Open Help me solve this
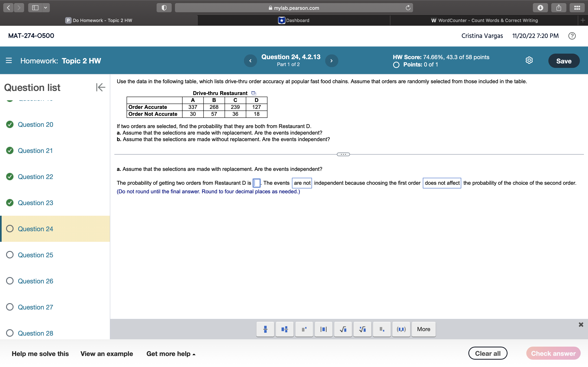This screenshot has width=588, height=367. [x=40, y=354]
